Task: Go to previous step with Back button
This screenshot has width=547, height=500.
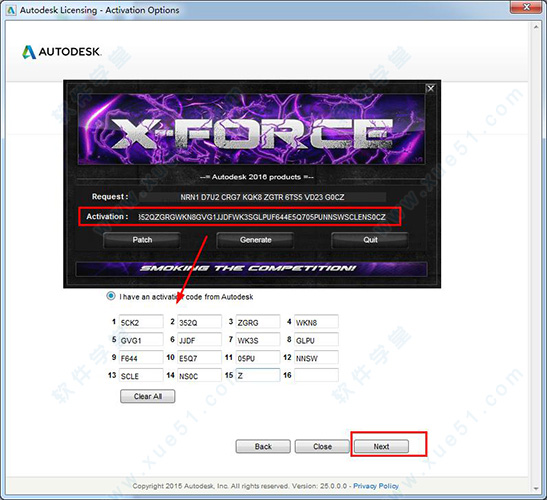Action: click(x=263, y=447)
